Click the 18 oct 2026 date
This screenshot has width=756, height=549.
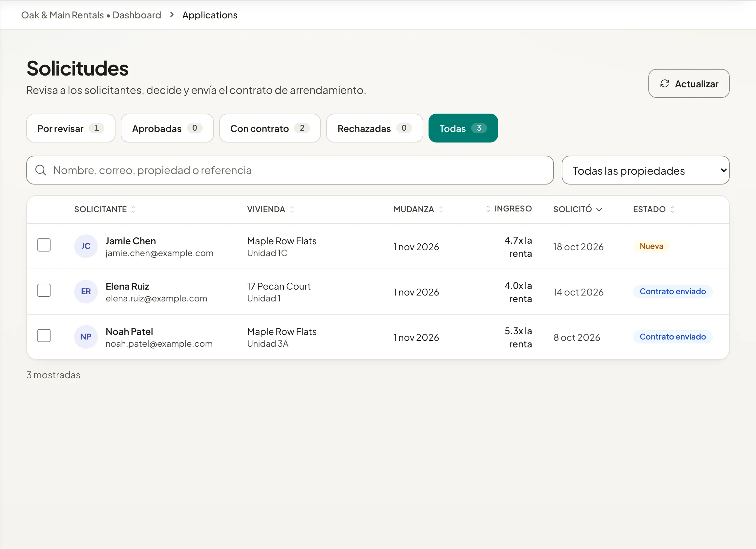(x=578, y=247)
